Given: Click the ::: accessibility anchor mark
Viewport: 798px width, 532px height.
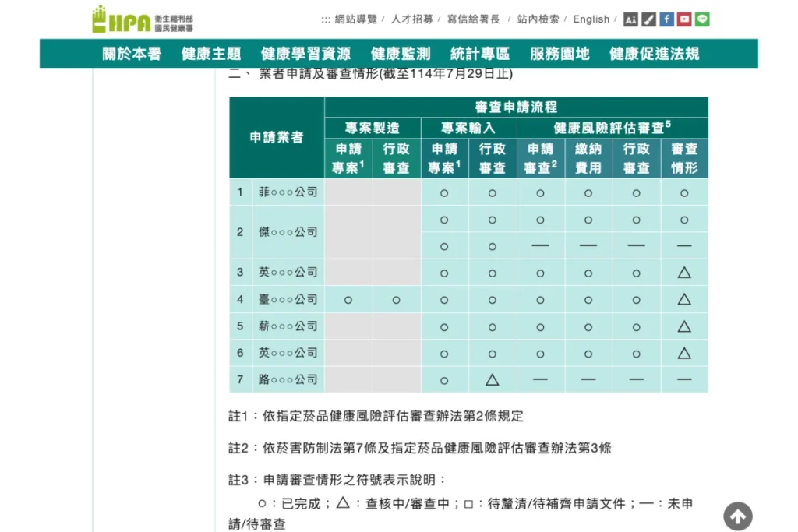Looking at the screenshot, I should pos(326,19).
